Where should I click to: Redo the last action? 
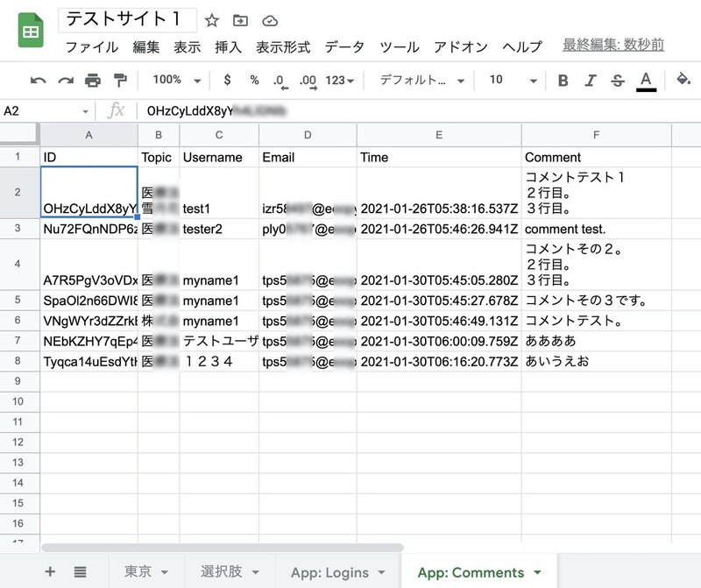point(66,81)
